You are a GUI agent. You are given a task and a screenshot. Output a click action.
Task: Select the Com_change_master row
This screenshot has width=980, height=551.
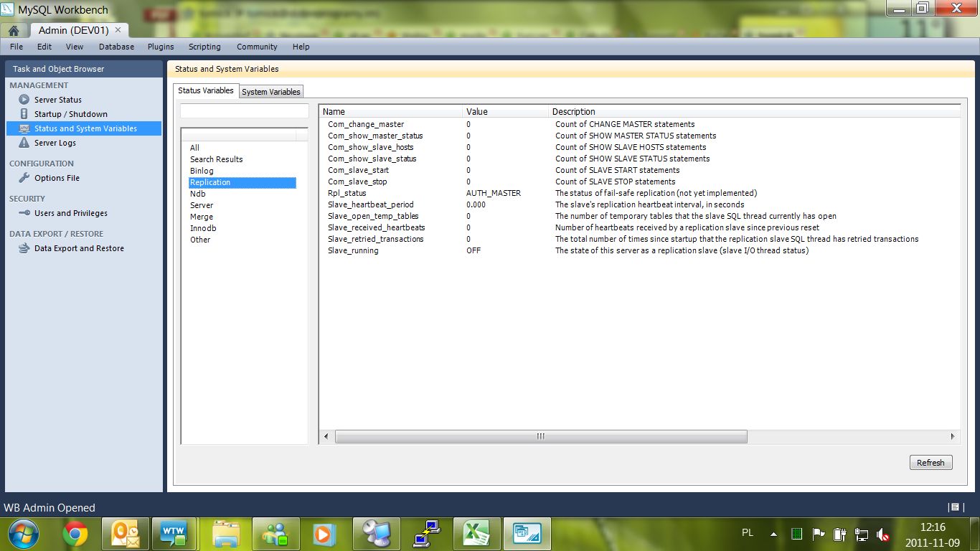(640, 124)
